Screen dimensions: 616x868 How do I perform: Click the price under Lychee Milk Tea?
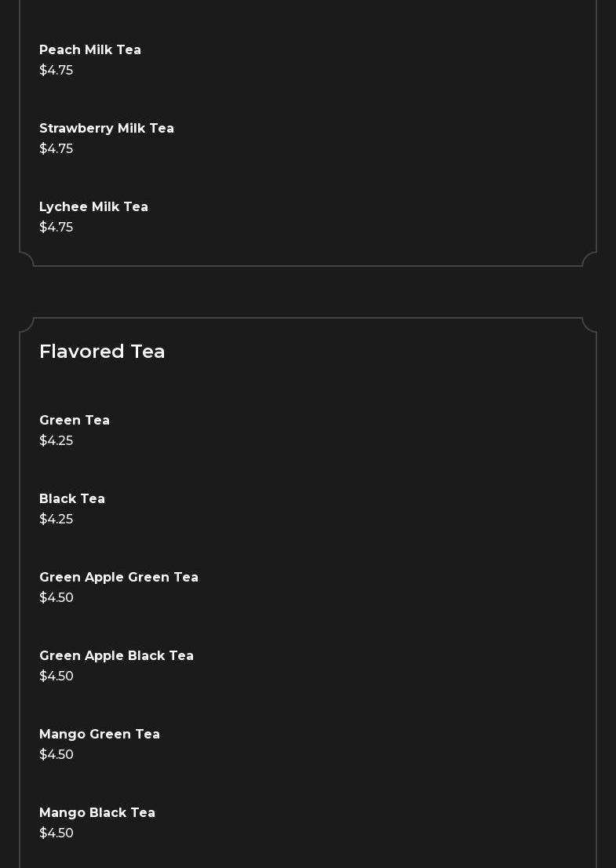[56, 228]
